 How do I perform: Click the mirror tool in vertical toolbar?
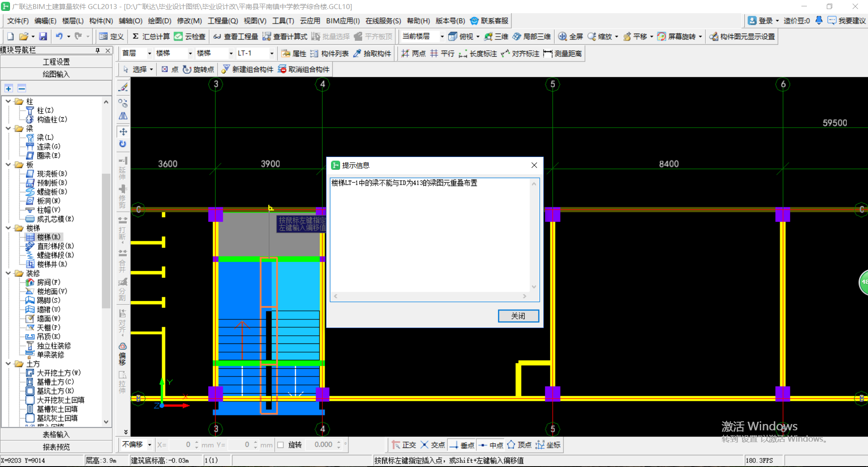(123, 116)
